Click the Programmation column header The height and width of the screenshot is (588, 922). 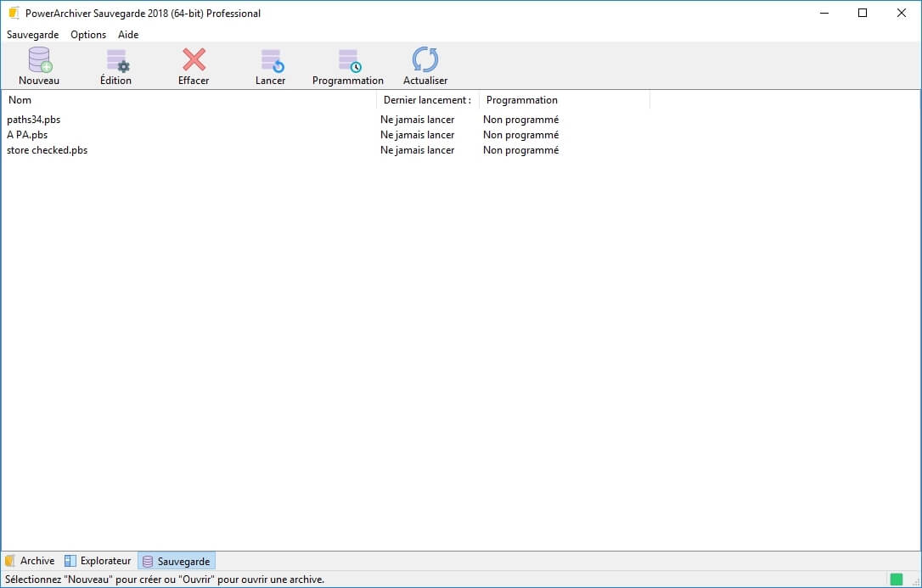[521, 100]
